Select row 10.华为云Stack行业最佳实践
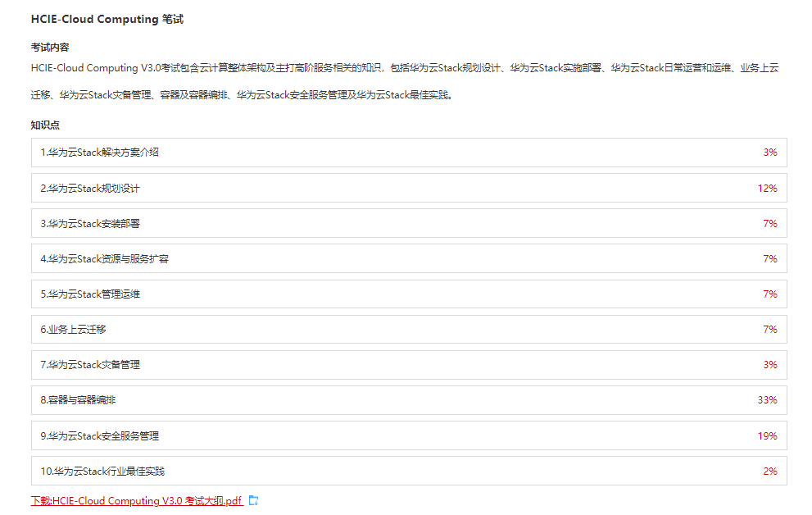Viewport: 812px width, 515px height. coord(409,471)
